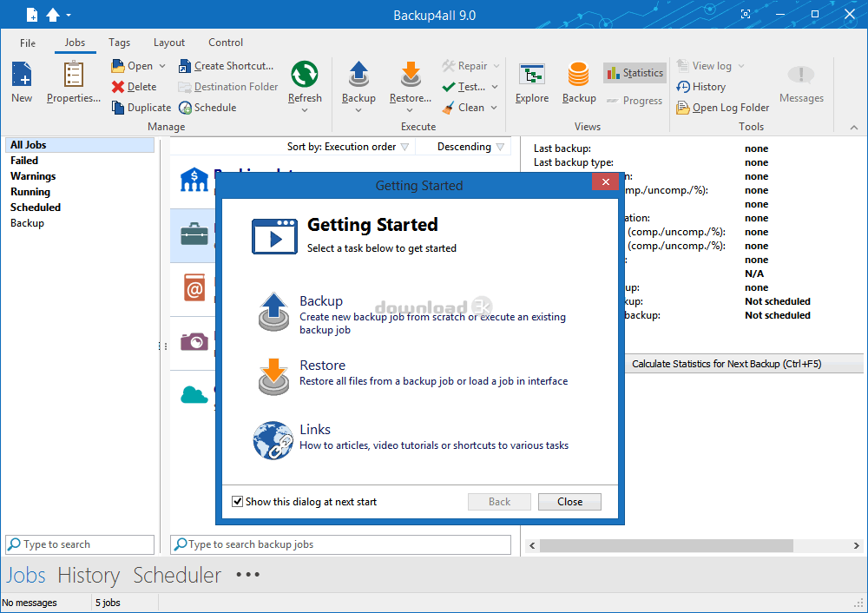868x613 pixels.
Task: Duplicate the selected job
Action: point(141,108)
